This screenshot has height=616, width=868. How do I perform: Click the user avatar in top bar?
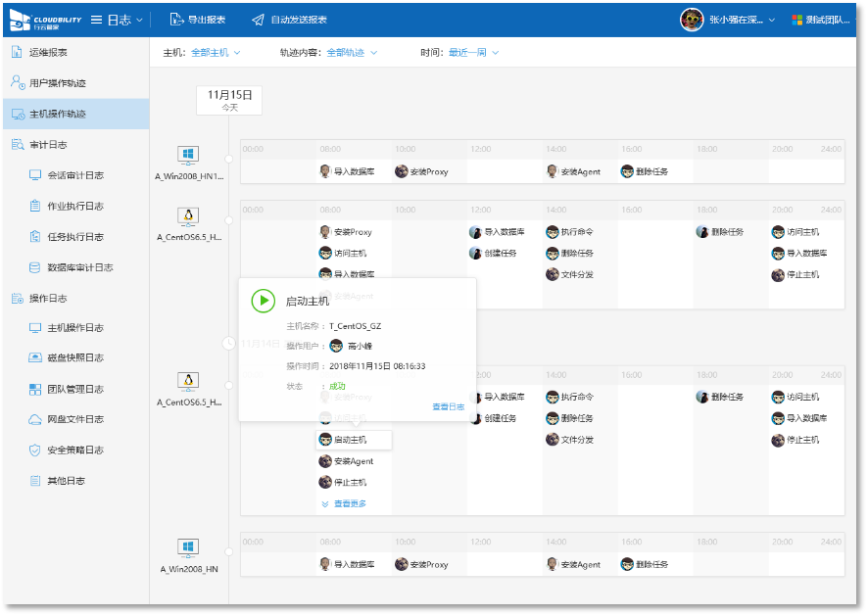[x=692, y=20]
